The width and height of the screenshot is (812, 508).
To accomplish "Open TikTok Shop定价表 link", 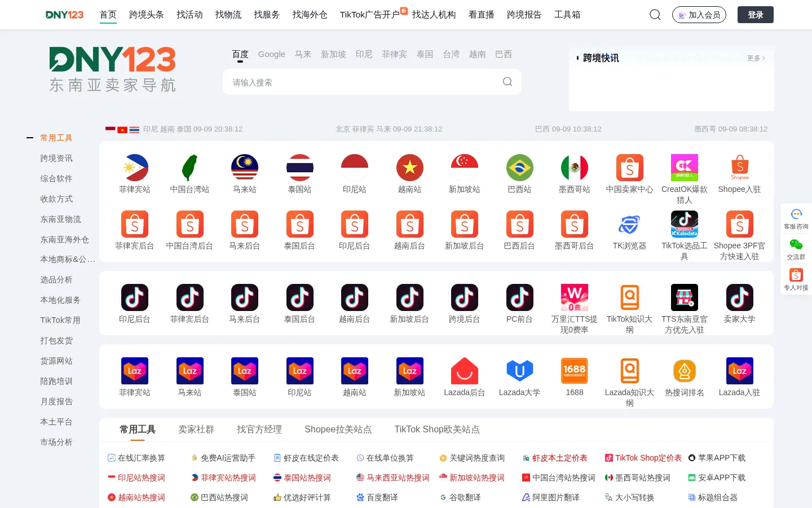I will pos(643,458).
